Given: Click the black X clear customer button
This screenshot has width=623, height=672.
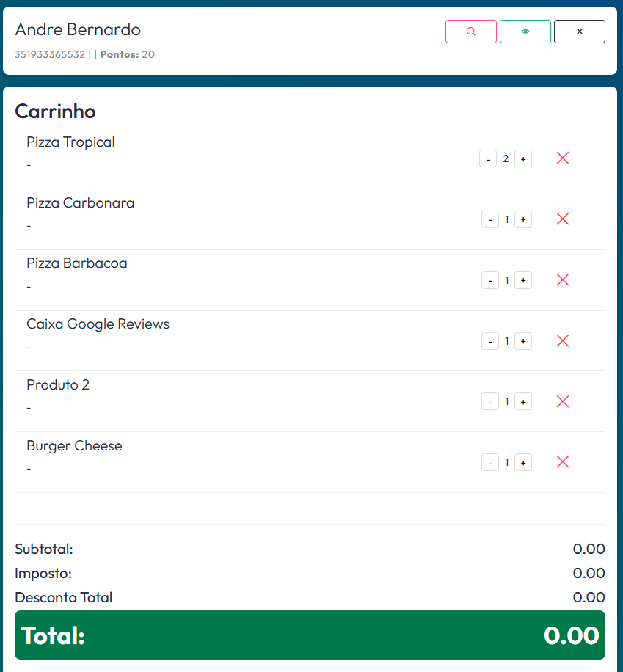Looking at the screenshot, I should [x=580, y=32].
